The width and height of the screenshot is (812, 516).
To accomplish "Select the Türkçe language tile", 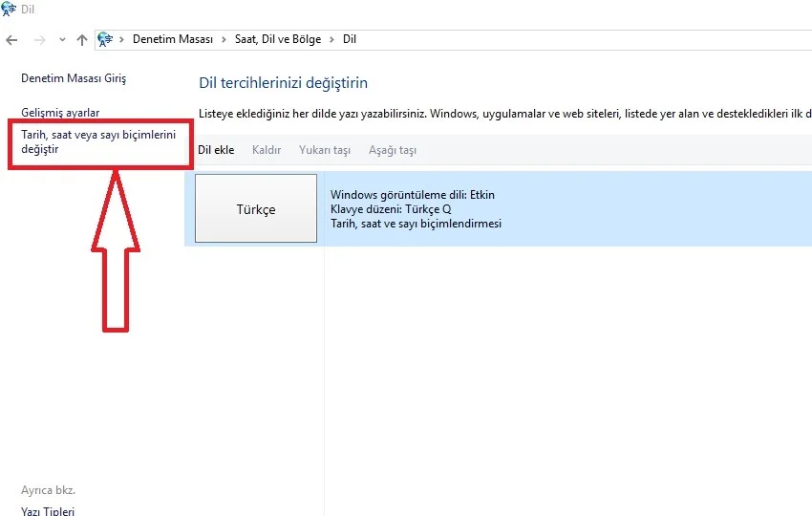I will [x=256, y=208].
